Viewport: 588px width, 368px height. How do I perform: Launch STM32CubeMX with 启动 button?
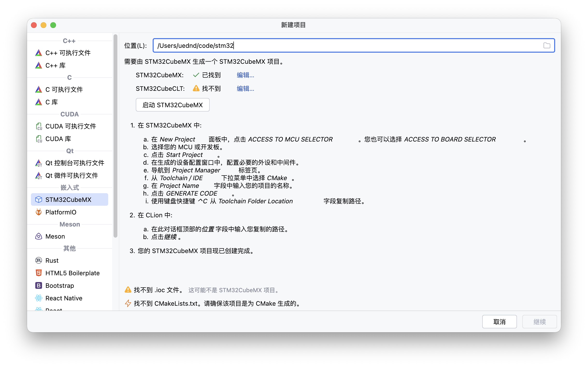pos(173,105)
